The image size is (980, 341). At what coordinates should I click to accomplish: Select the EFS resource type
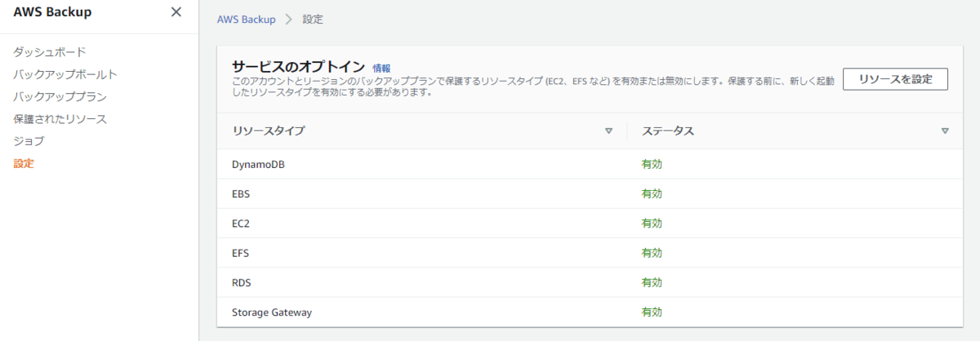pos(241,253)
